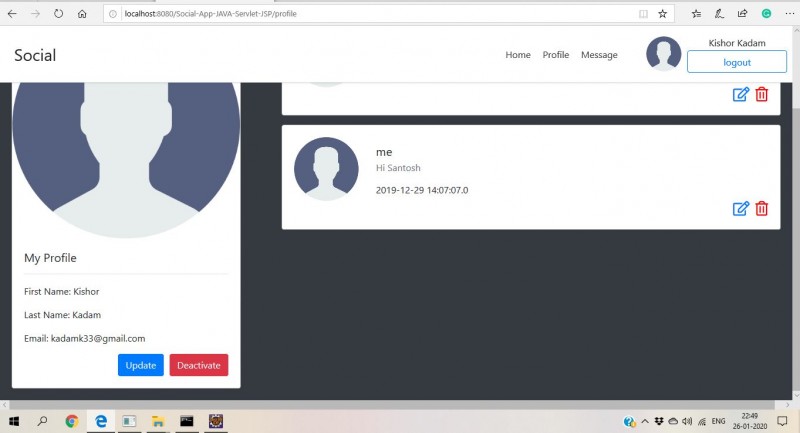
Task: Open Dropbox tray icon
Action: pos(659,421)
